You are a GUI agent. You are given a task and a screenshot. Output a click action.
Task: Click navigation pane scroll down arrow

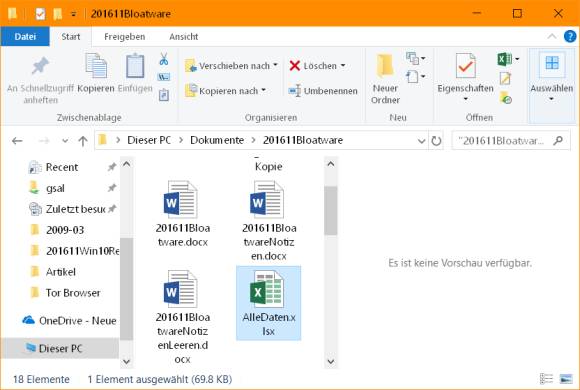[127, 362]
